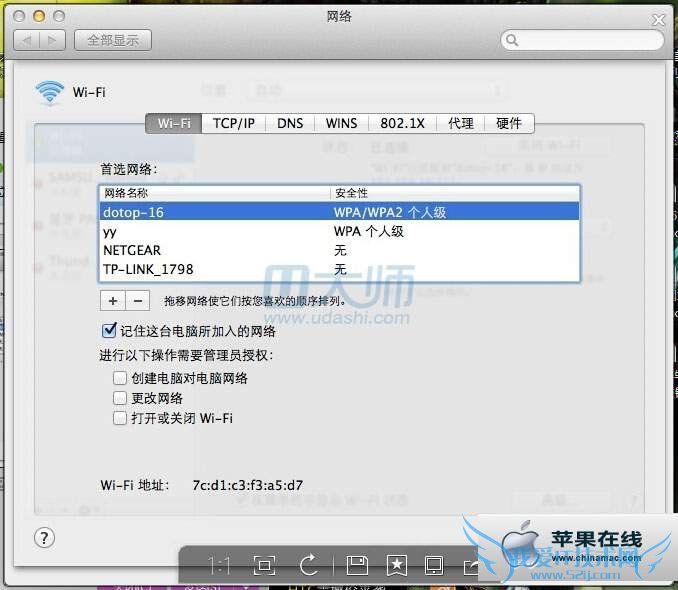
Task: Enable the turn Wi-Fi on or off (打开或关闭 Wi-Fi) checkbox
Action: coord(120,418)
